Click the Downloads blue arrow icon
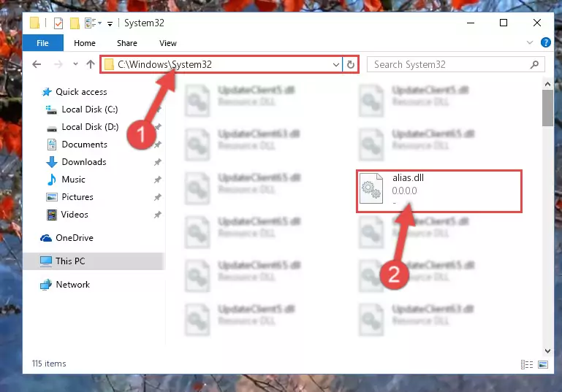This screenshot has width=562, height=392. [x=52, y=162]
